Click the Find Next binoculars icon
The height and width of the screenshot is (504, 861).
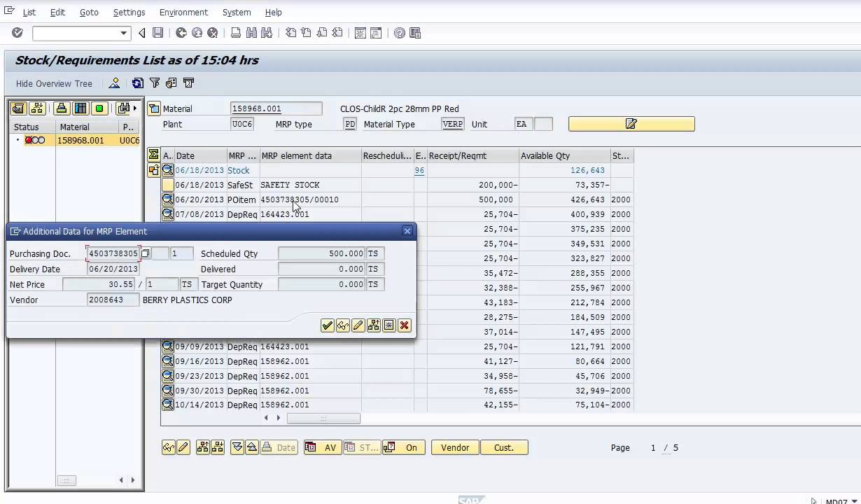[x=266, y=33]
